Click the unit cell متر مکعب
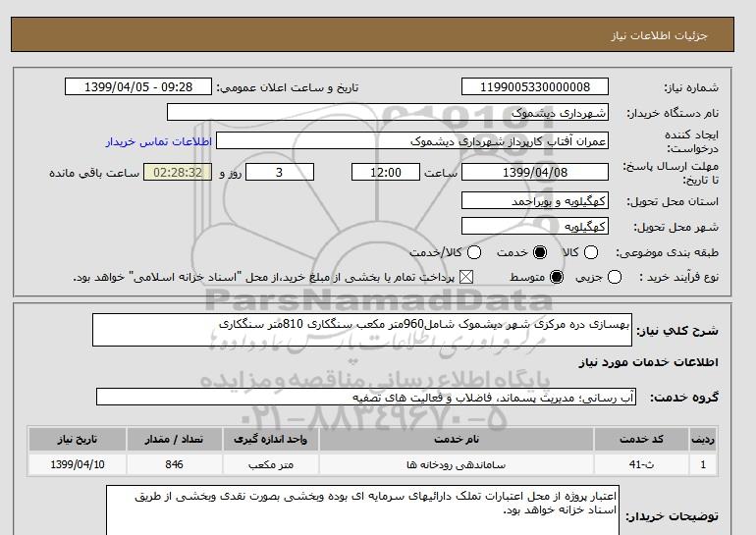The width and height of the screenshot is (756, 535). tap(270, 464)
